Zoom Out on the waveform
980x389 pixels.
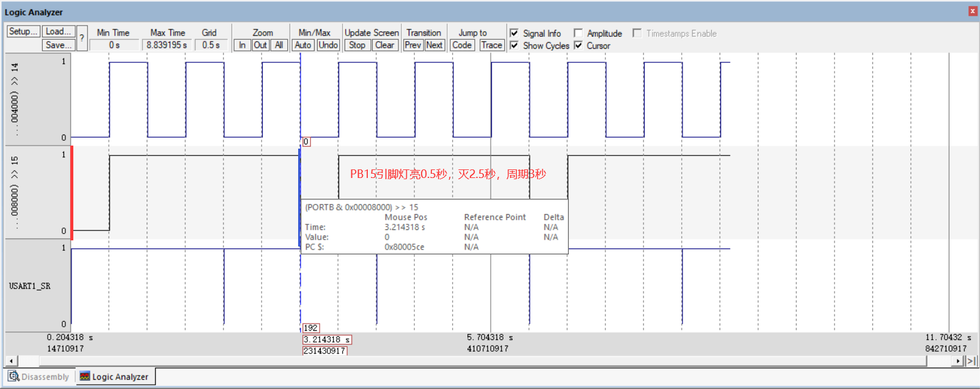pyautogui.click(x=260, y=45)
